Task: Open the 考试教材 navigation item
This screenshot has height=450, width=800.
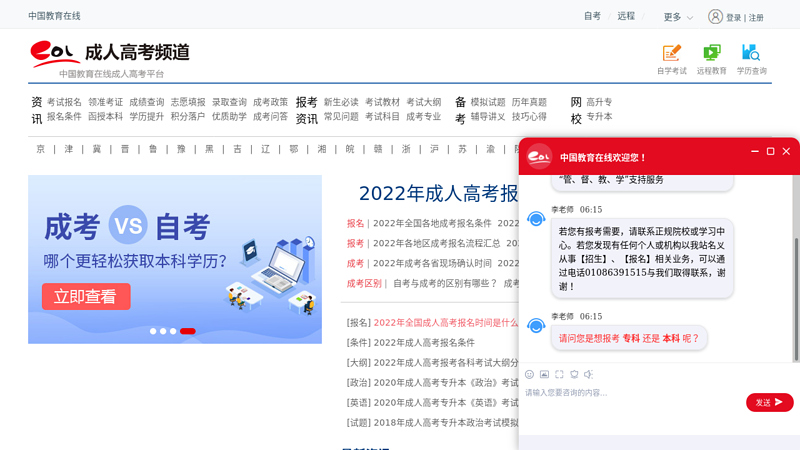Action: tap(382, 102)
